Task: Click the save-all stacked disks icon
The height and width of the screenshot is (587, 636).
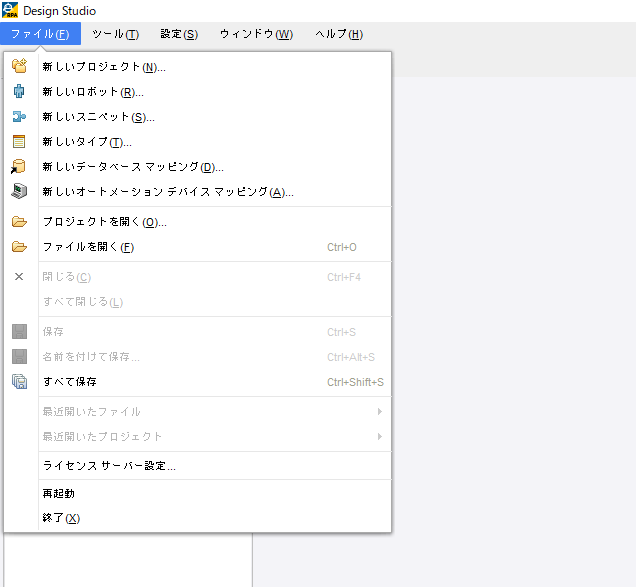Action: [x=19, y=381]
